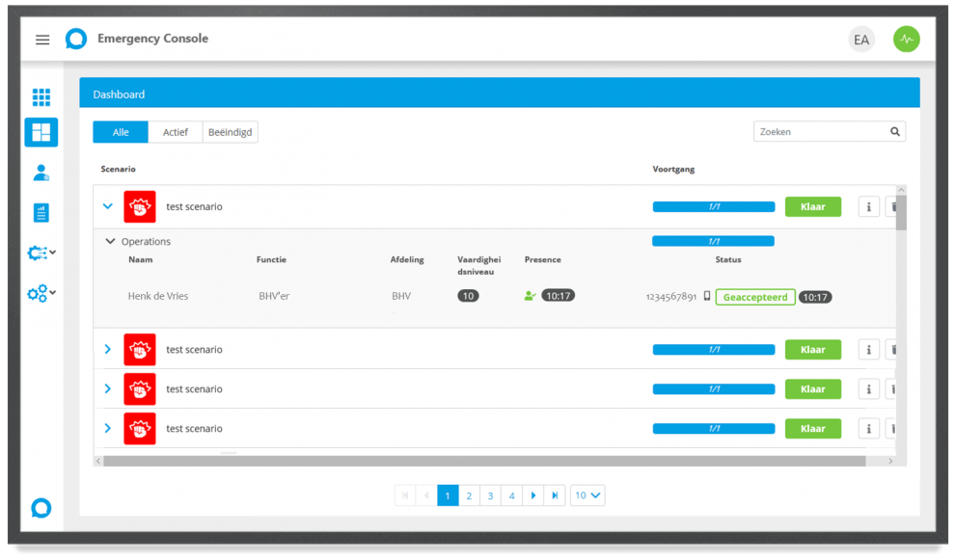Click Klaar on the fourth scenario
This screenshot has height=560, width=956.
pos(812,428)
